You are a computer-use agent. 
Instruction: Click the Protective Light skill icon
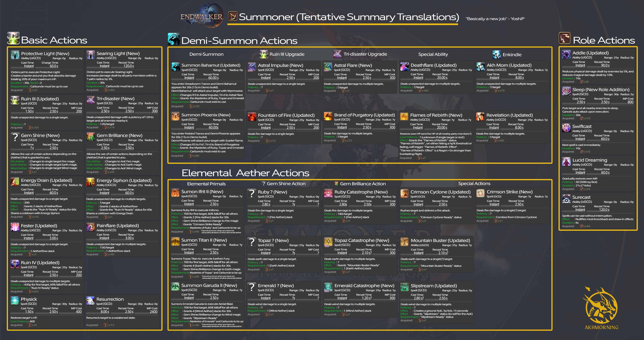point(15,55)
